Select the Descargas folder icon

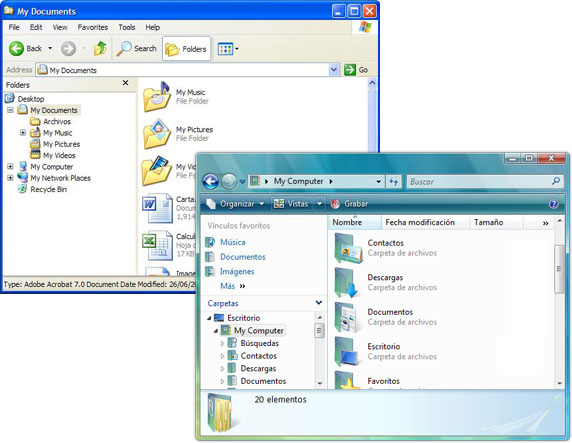[348, 283]
